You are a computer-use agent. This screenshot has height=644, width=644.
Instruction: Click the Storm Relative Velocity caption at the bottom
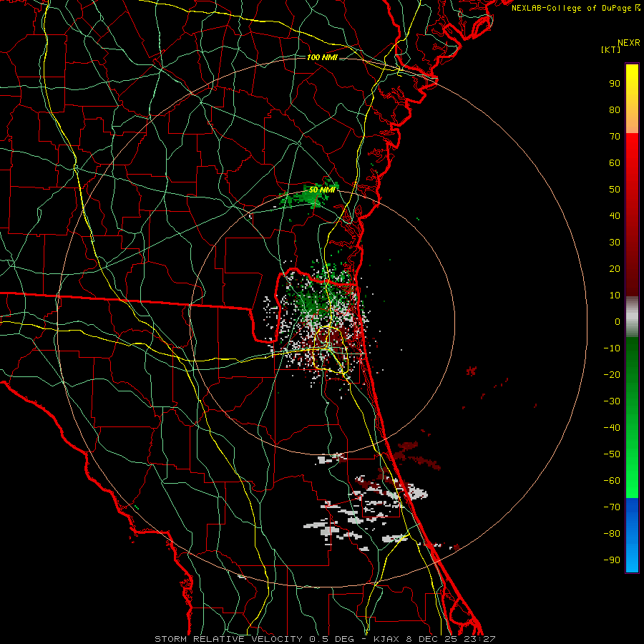pos(325,639)
